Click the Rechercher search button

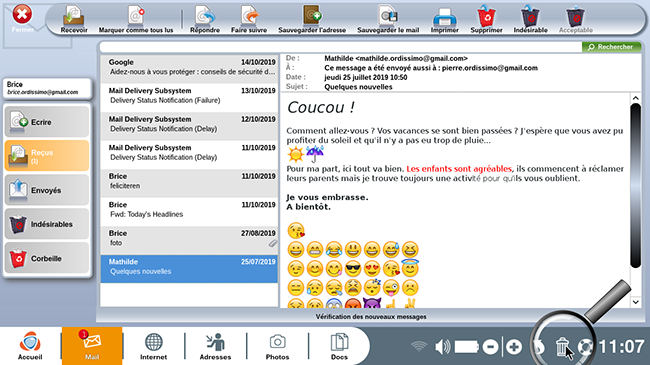pos(611,47)
